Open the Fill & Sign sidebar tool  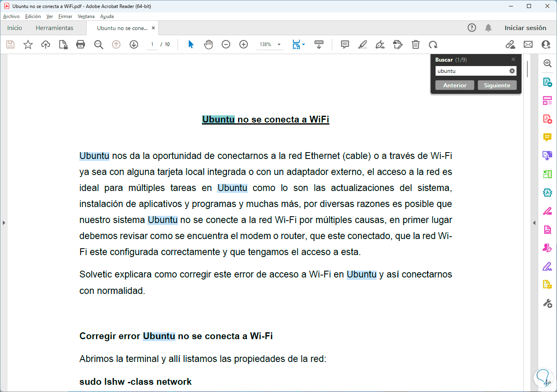tap(547, 266)
